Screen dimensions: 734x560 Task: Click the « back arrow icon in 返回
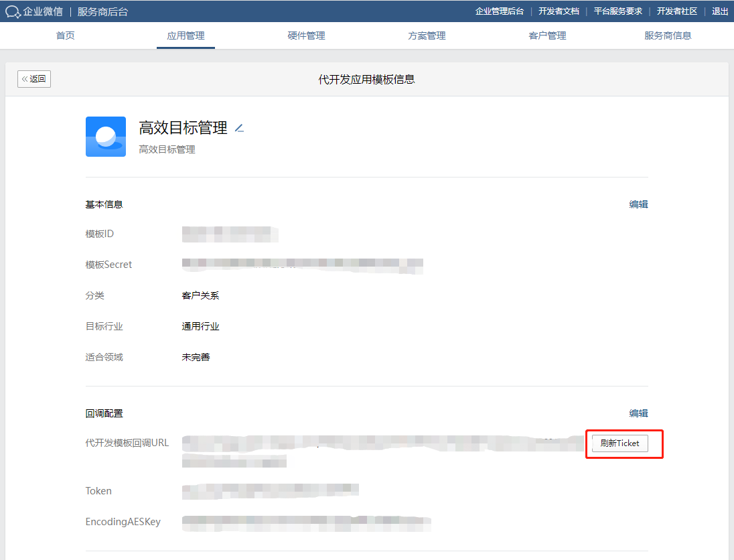point(25,78)
